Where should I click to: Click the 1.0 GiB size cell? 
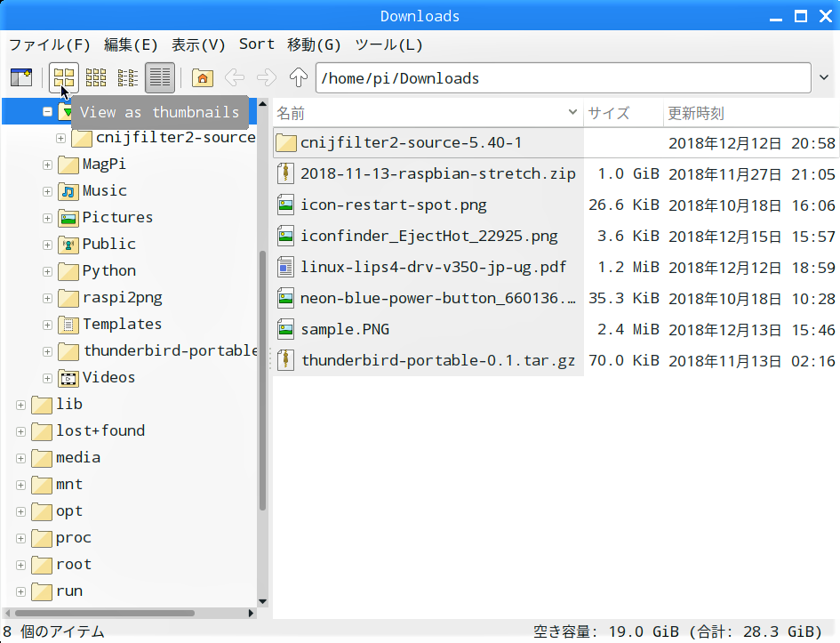[x=628, y=174]
